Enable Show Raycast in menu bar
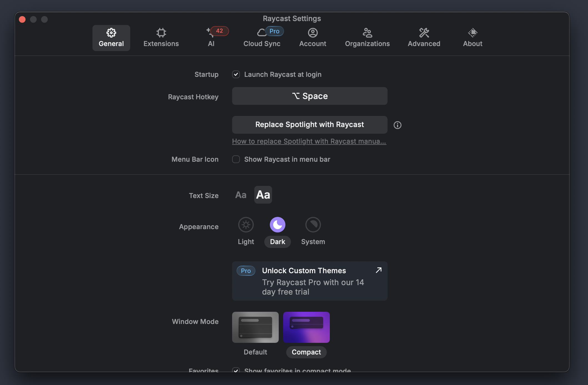This screenshot has width=588, height=385. pos(236,159)
